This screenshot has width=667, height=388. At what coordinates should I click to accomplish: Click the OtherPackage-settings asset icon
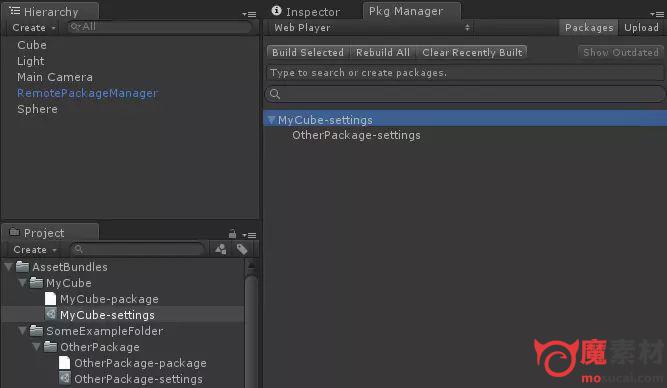click(x=65, y=378)
